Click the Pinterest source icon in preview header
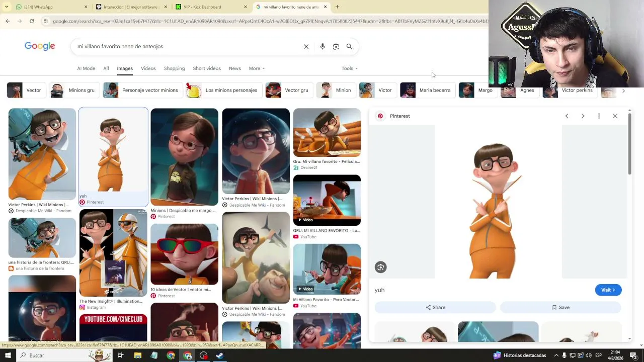 point(380,116)
